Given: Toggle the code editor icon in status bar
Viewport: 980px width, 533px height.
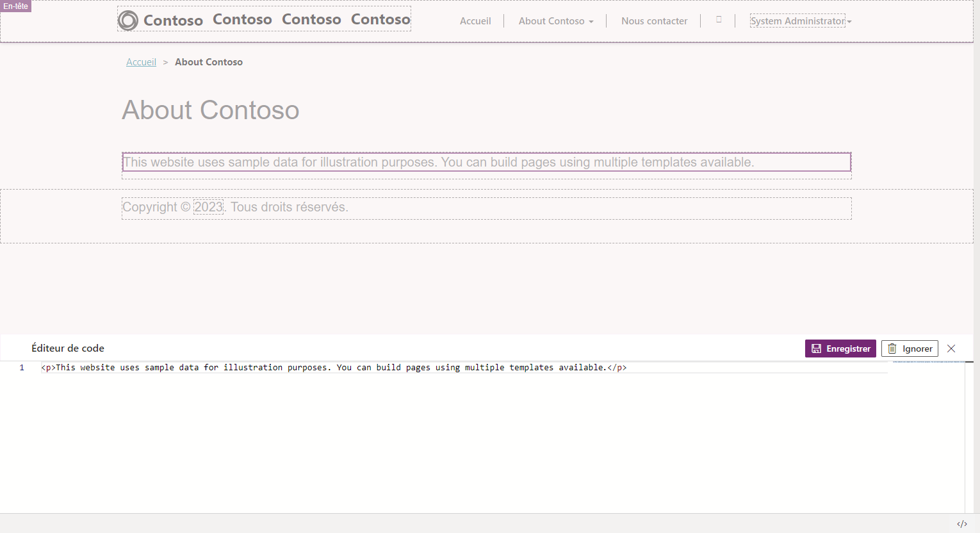Looking at the screenshot, I should tap(962, 524).
